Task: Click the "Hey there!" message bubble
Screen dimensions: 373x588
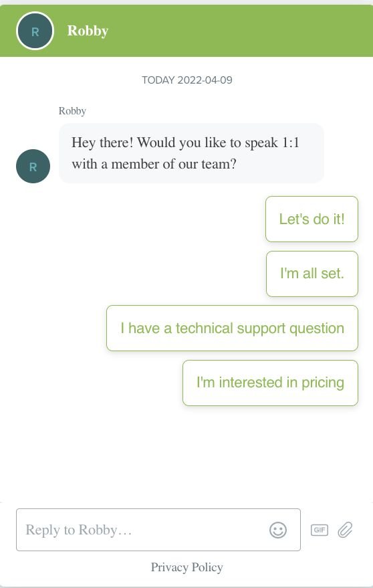Action: (x=192, y=153)
